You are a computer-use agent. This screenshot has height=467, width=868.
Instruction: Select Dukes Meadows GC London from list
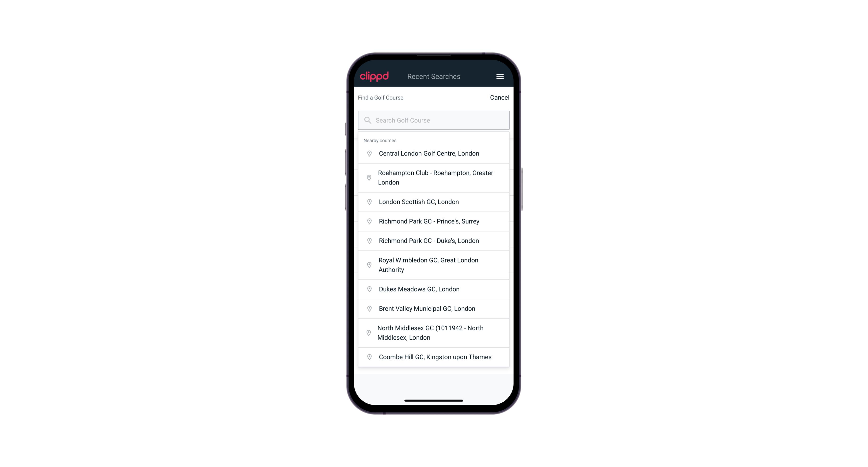click(434, 289)
